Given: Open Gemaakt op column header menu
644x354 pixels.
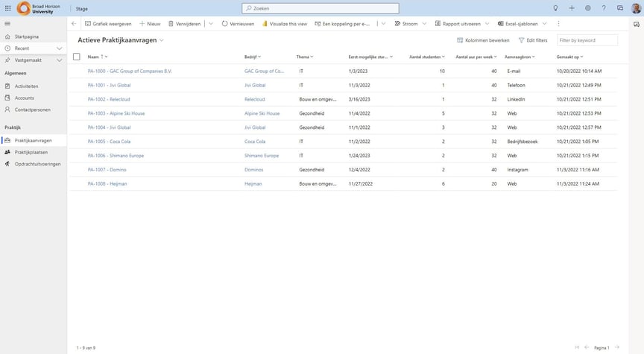Looking at the screenshot, I should (570, 57).
